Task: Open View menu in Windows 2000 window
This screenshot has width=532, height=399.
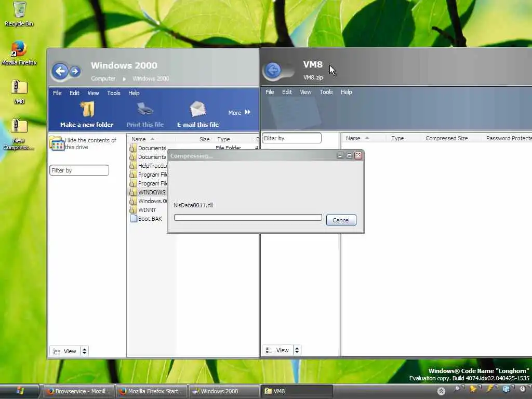Action: click(x=93, y=93)
